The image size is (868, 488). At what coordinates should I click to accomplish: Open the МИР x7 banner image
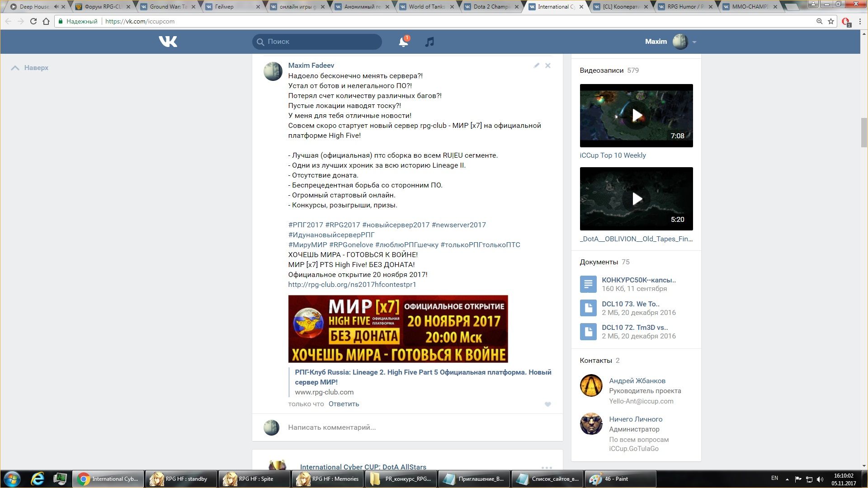coord(398,329)
